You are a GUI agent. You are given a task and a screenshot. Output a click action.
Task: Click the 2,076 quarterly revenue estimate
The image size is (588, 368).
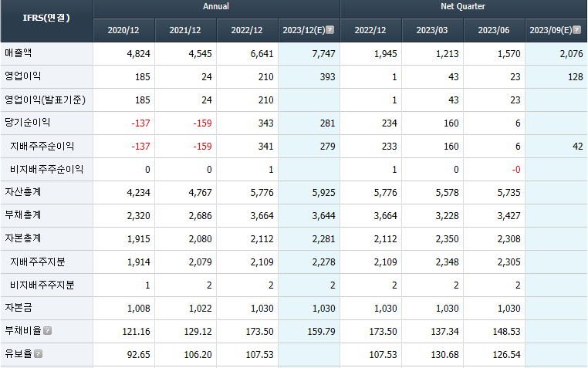click(x=571, y=53)
